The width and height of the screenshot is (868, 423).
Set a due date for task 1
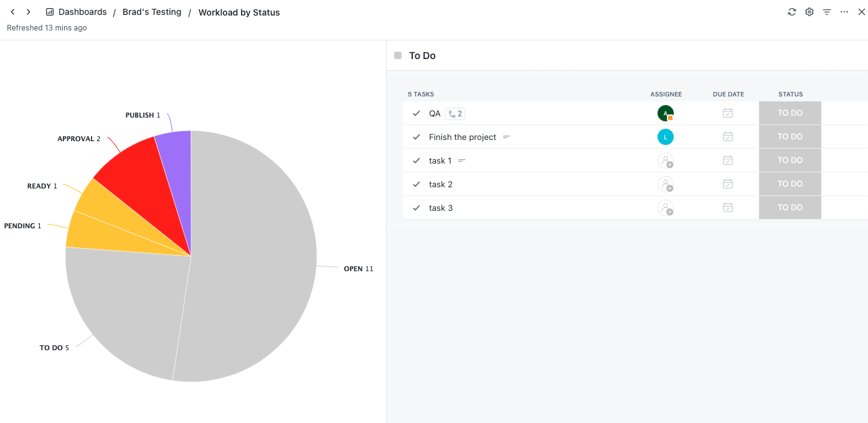click(x=728, y=160)
